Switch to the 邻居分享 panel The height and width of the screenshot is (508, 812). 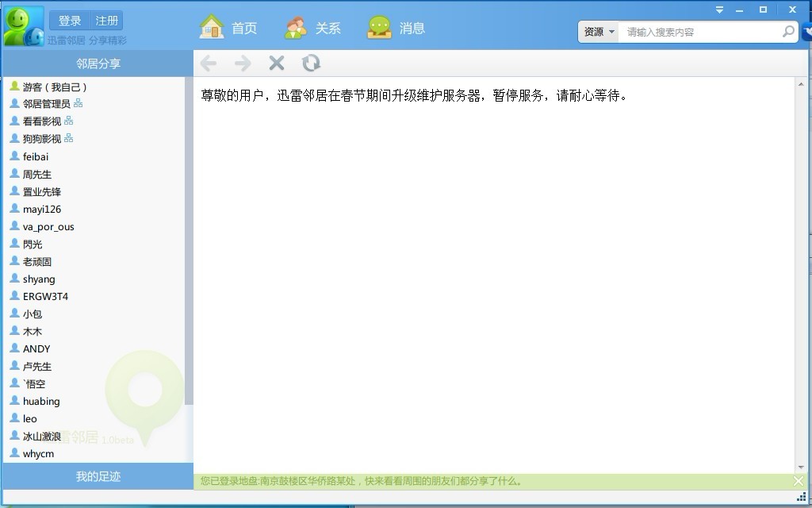tap(98, 63)
